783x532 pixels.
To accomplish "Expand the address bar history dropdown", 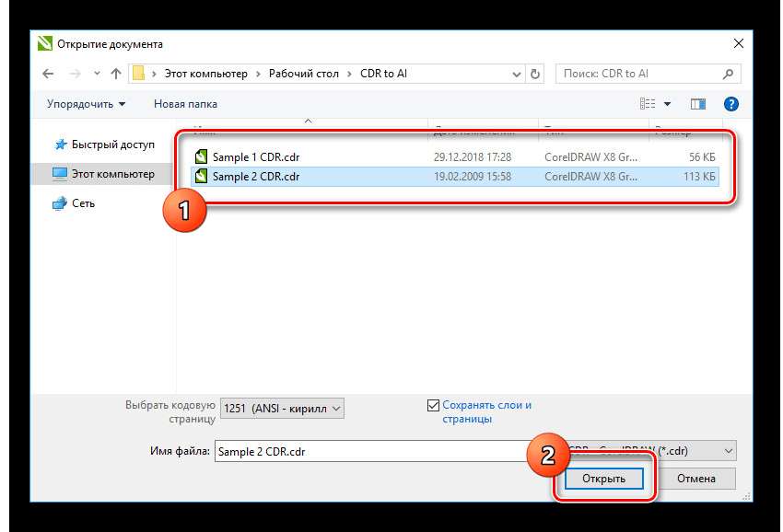I will [x=517, y=74].
